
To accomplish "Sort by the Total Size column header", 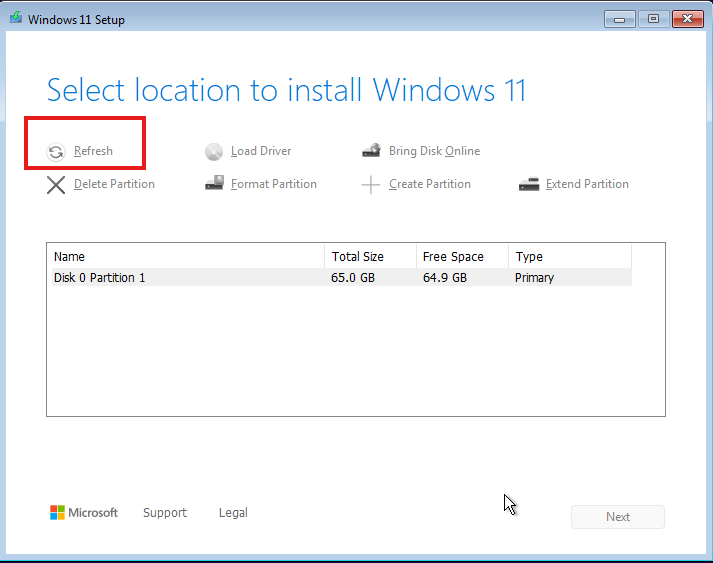I will [x=370, y=257].
